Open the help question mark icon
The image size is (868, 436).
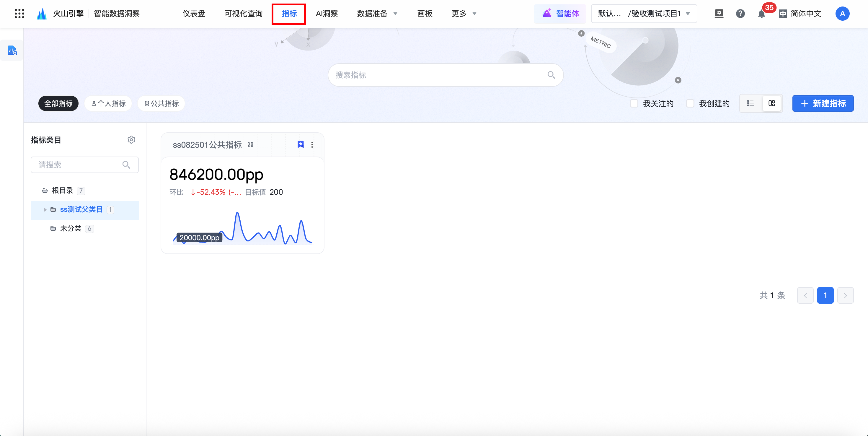coord(740,14)
